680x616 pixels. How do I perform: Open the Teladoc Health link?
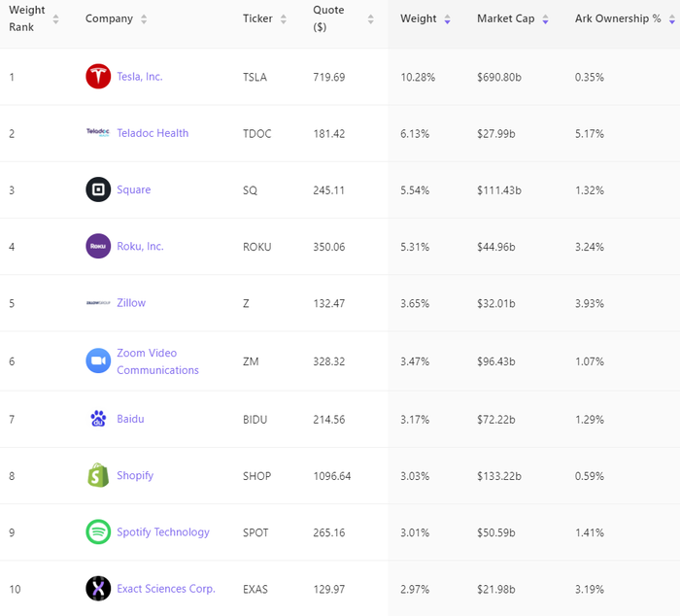point(153,133)
